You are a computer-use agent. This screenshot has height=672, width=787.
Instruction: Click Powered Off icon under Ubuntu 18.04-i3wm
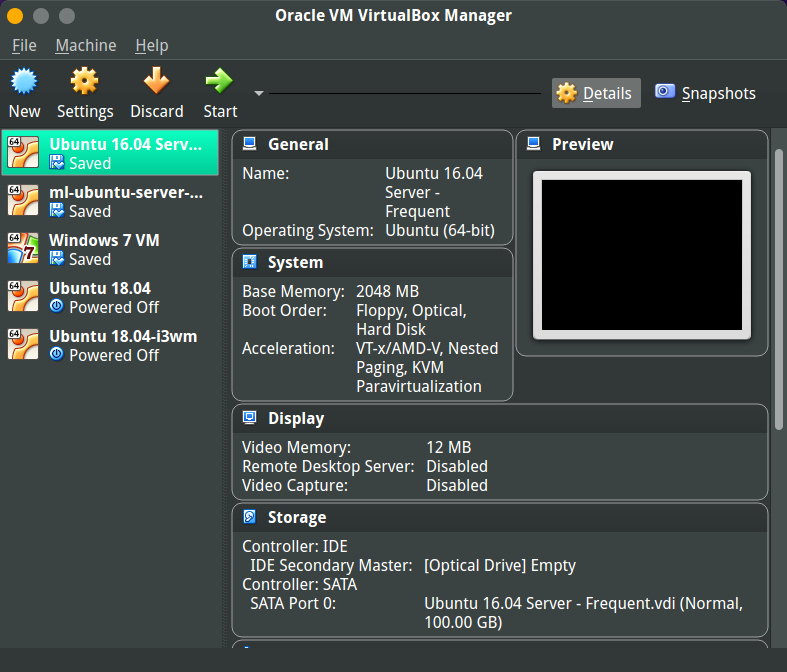coord(57,354)
